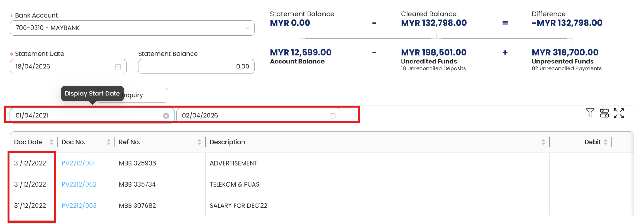Sort table by Ref No. column
Screen dimensions: 644x223
(x=199, y=142)
